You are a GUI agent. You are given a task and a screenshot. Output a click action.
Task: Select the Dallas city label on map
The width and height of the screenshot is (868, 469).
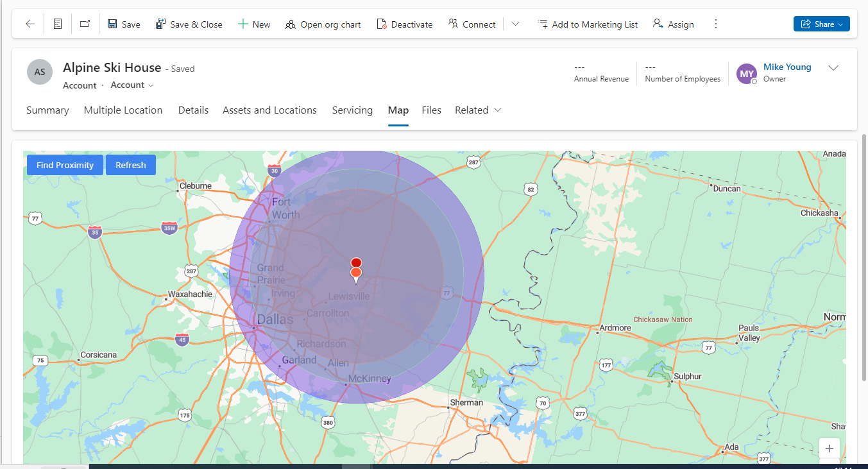click(275, 320)
